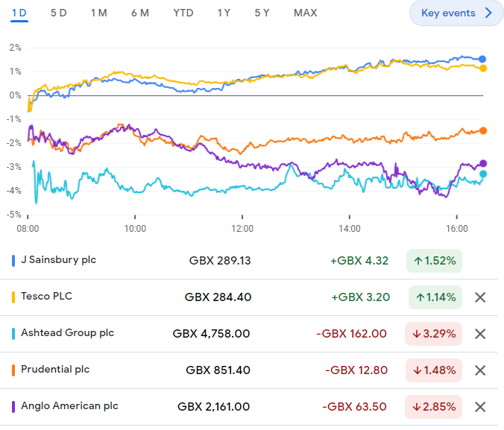Image resolution: width=504 pixels, height=430 pixels.
Task: Select the 1 D time range tab
Action: click(x=19, y=13)
